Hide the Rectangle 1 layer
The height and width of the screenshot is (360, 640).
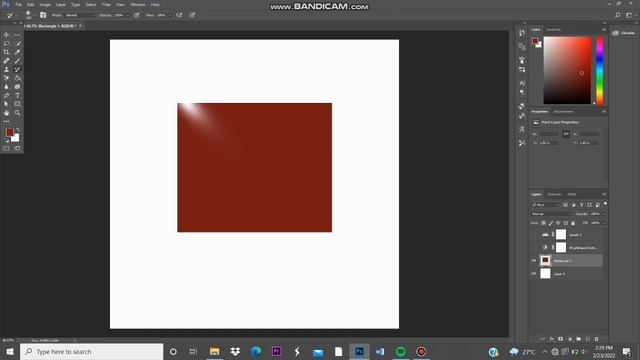click(x=533, y=260)
